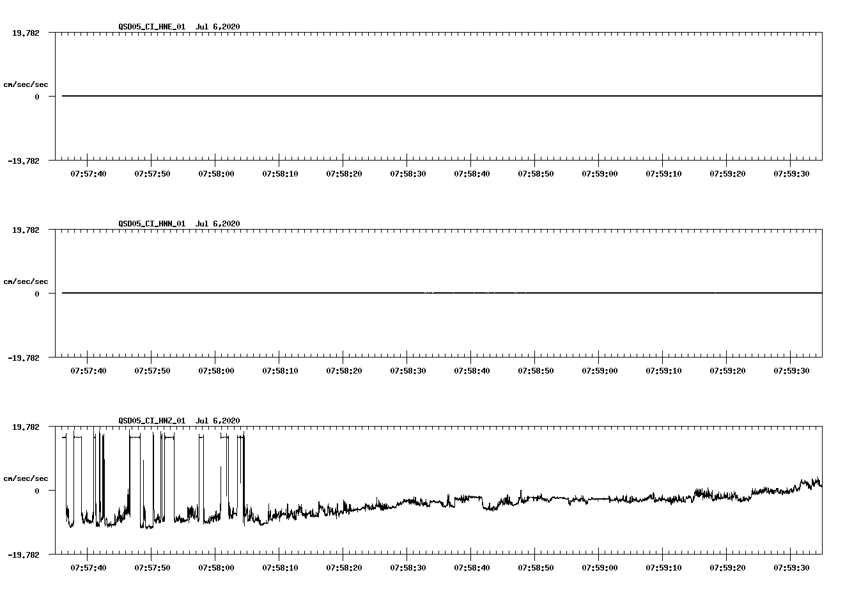Click 07:58:50 tick label in HNE plot
The image size is (868, 591).
pyautogui.click(x=536, y=173)
